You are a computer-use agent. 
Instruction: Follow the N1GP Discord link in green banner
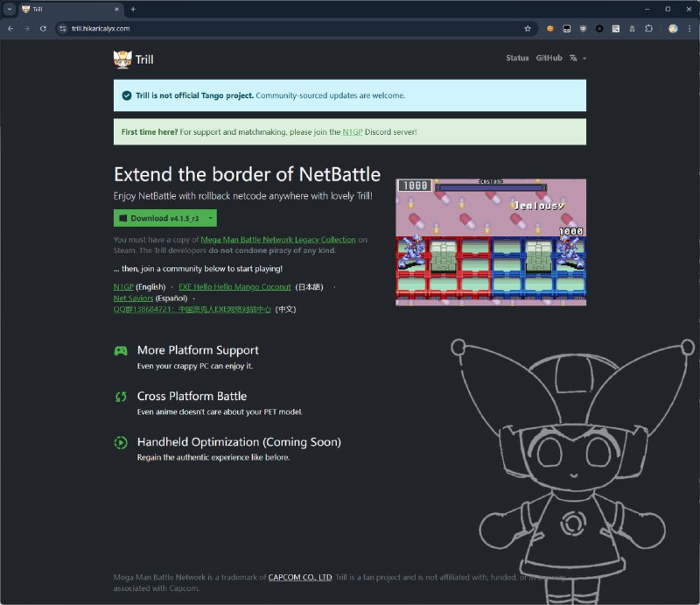pyautogui.click(x=353, y=132)
